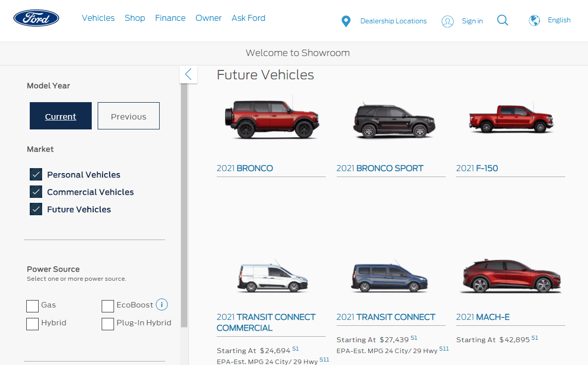
Task: Click Welcome to Showroom banner text
Action: click(x=298, y=53)
